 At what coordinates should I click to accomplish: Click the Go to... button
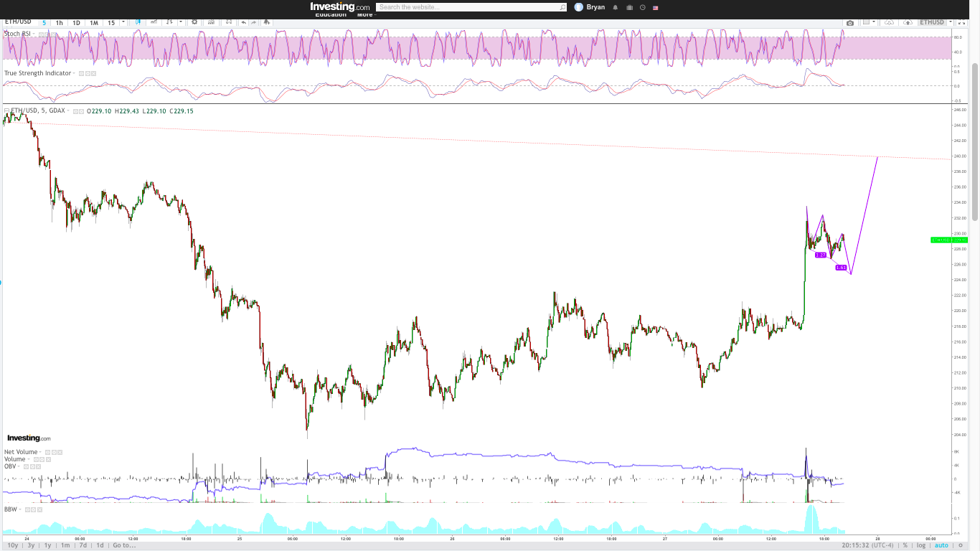click(x=124, y=545)
